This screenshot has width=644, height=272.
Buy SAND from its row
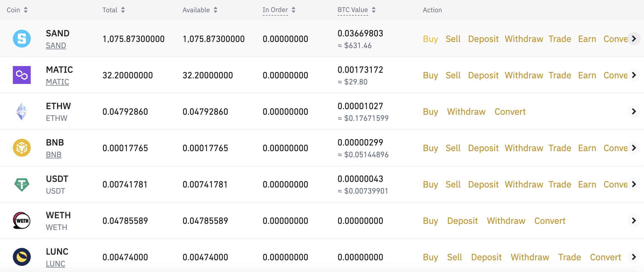[430, 39]
